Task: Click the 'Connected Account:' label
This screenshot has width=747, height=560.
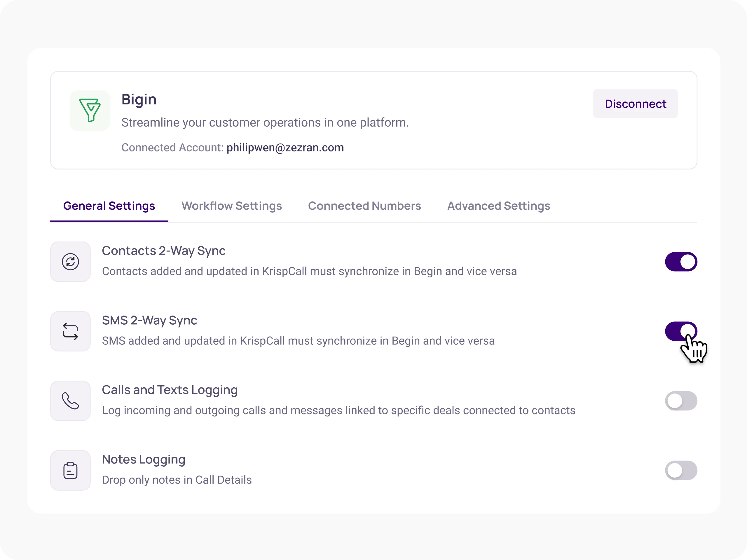Action: 172,148
